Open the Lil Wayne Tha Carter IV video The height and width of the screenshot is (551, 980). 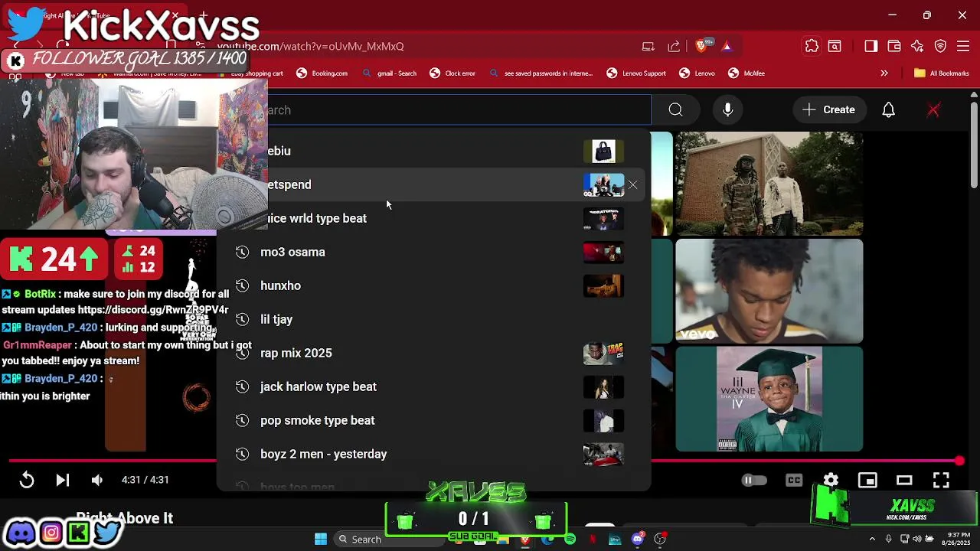[769, 399]
